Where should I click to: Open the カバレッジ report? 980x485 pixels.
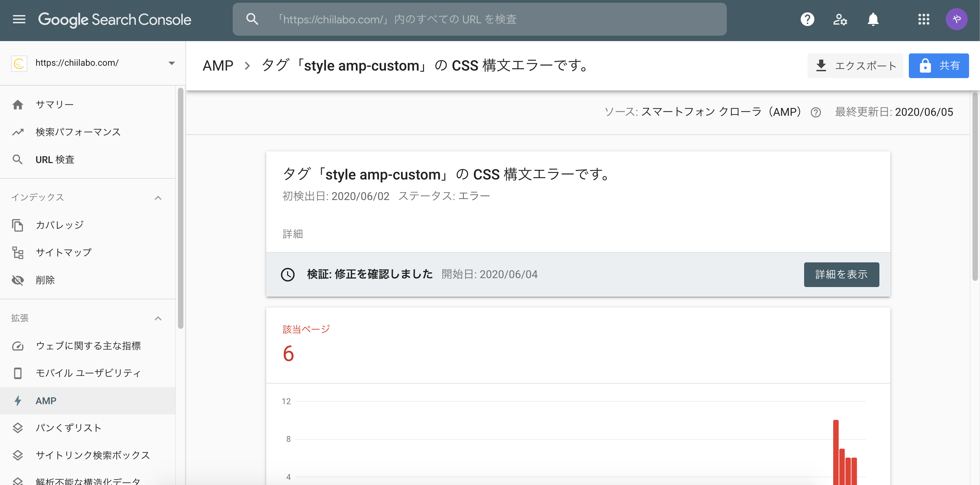(x=59, y=225)
